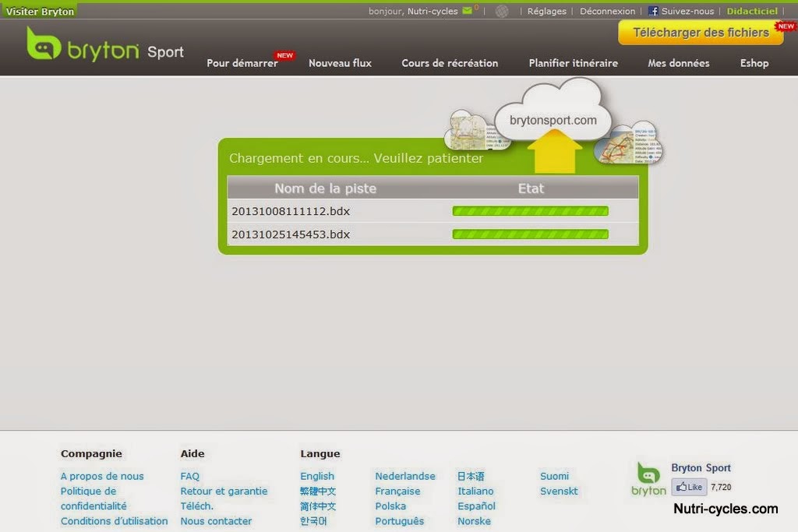Click Déconnexion to log out
The height and width of the screenshot is (532, 798).
(x=607, y=11)
